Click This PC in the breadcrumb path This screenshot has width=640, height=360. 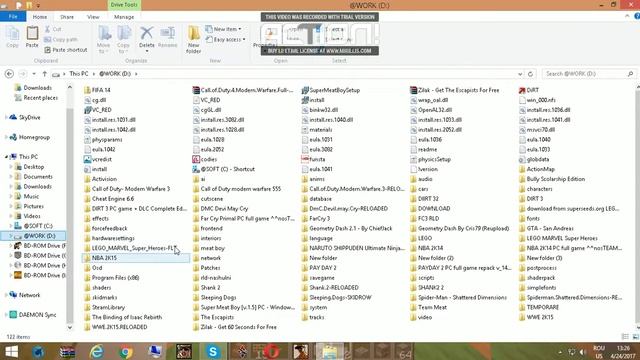click(x=78, y=74)
